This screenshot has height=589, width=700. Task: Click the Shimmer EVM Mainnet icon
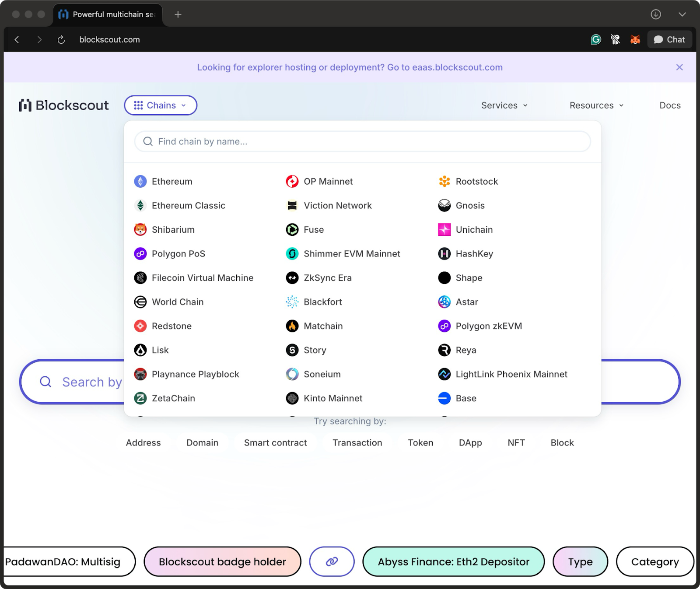[x=292, y=254]
